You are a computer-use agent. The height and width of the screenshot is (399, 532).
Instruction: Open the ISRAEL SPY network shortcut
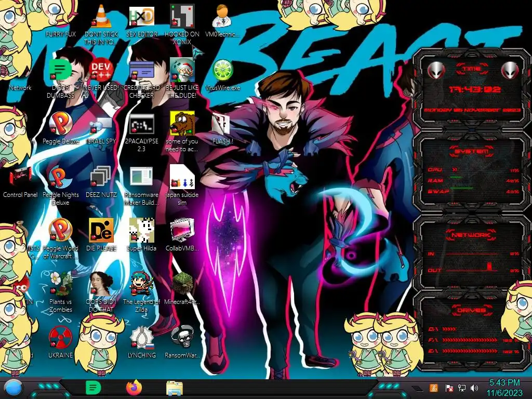[x=101, y=125]
